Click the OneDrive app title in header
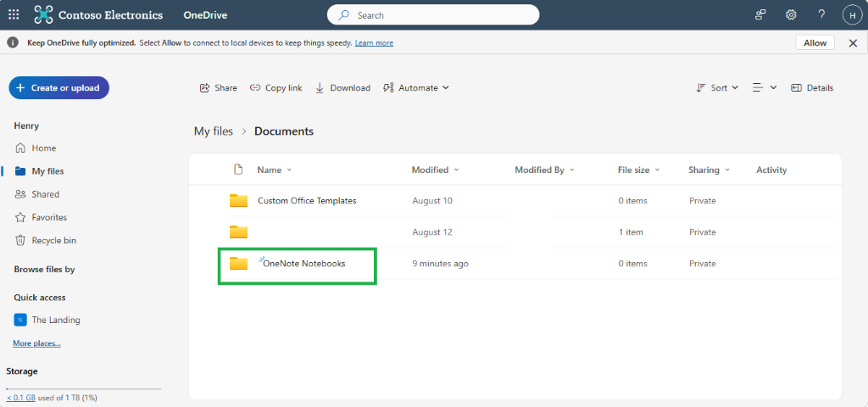868x407 pixels. pyautogui.click(x=205, y=15)
